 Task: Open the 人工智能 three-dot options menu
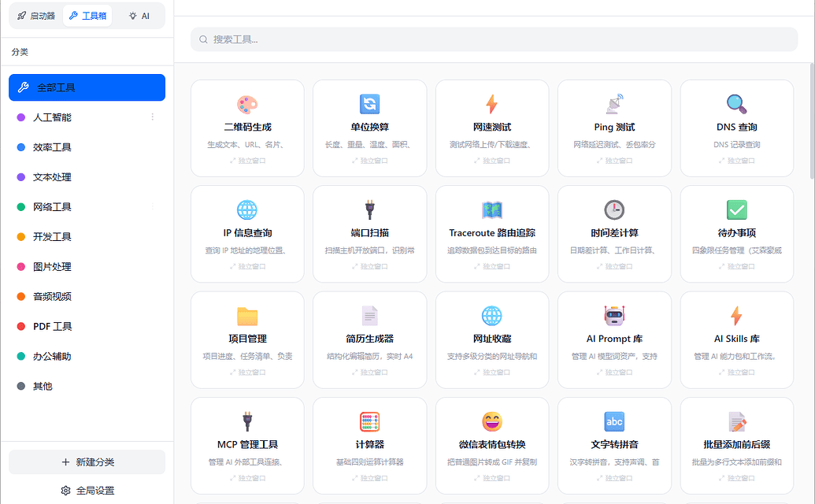[152, 117]
